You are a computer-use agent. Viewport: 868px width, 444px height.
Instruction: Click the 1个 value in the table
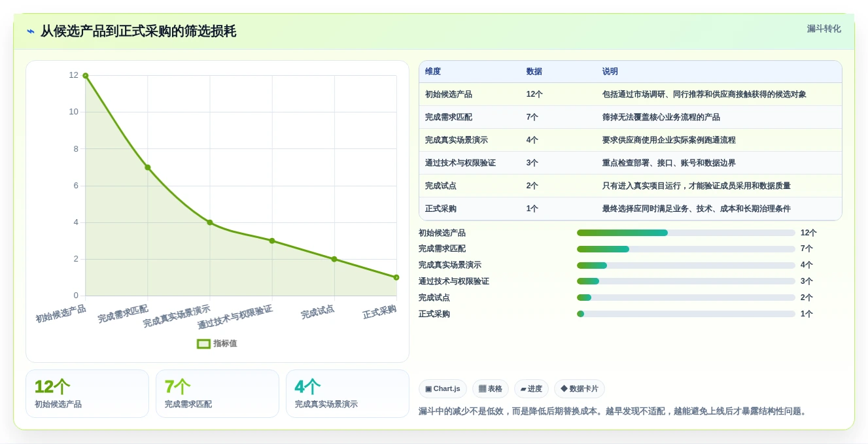532,209
